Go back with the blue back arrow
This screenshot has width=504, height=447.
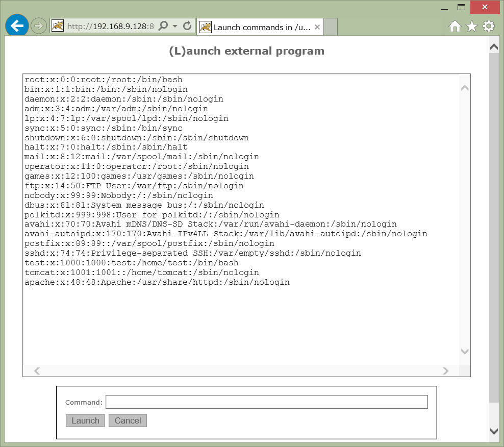pos(17,26)
